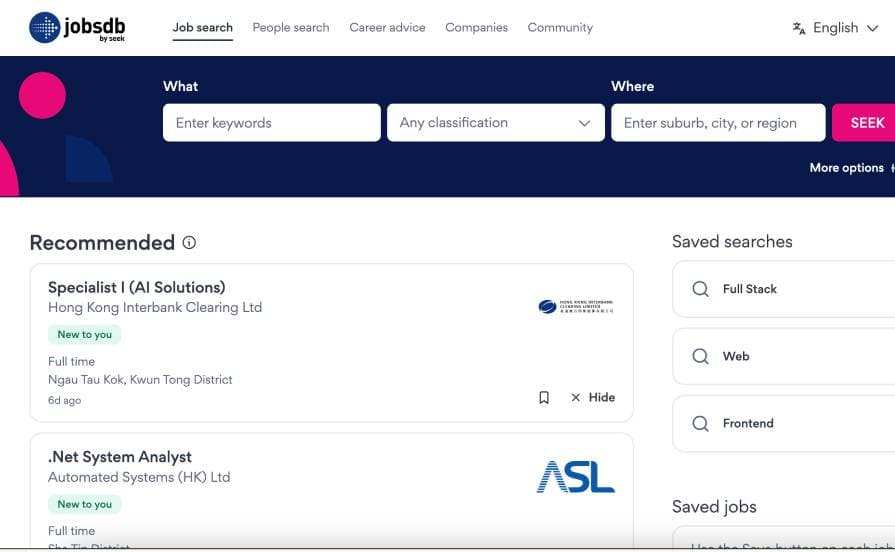Screen dimensions: 895x552
Task: Focus the Enter keywords field
Action: 272,123
